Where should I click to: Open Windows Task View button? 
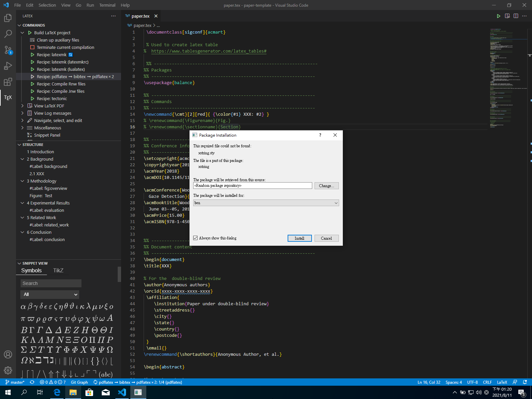click(x=40, y=392)
